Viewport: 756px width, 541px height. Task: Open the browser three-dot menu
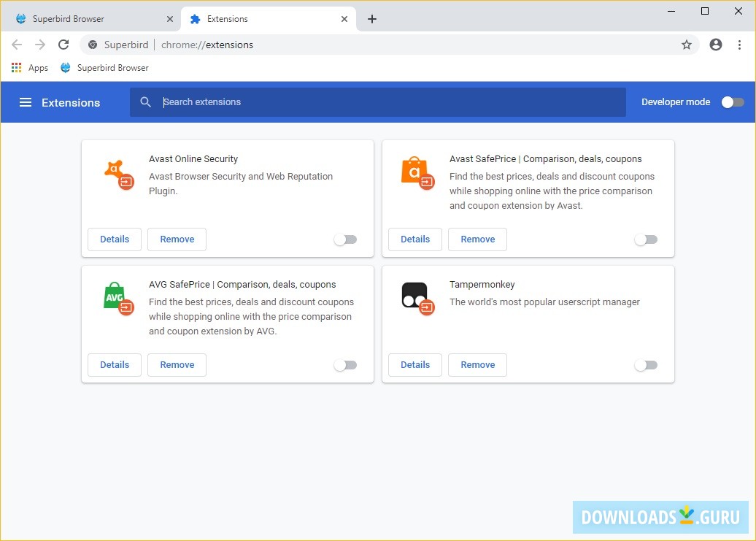click(x=738, y=45)
